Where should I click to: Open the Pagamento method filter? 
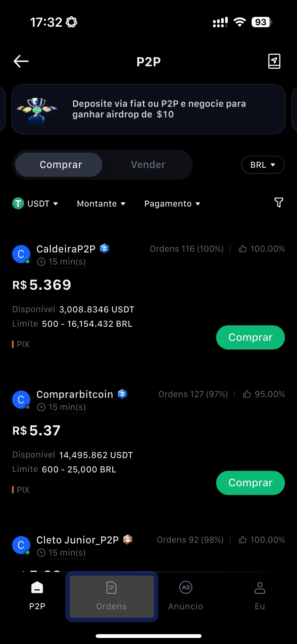tap(172, 204)
